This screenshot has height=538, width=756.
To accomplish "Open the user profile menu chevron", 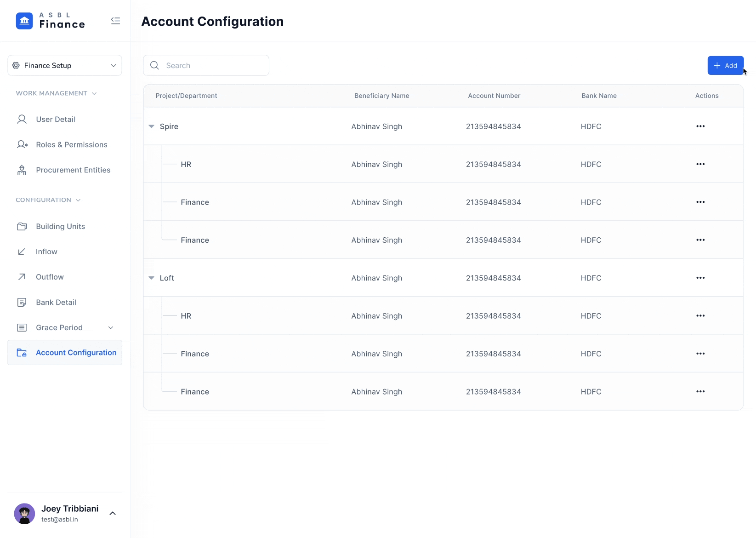I will click(x=113, y=513).
